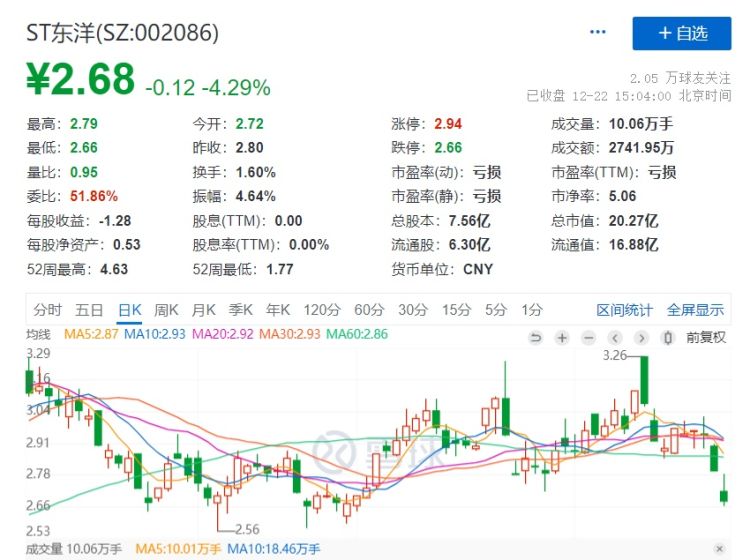Select the 季K chart tab
The width and height of the screenshot is (750, 560).
coord(241,310)
